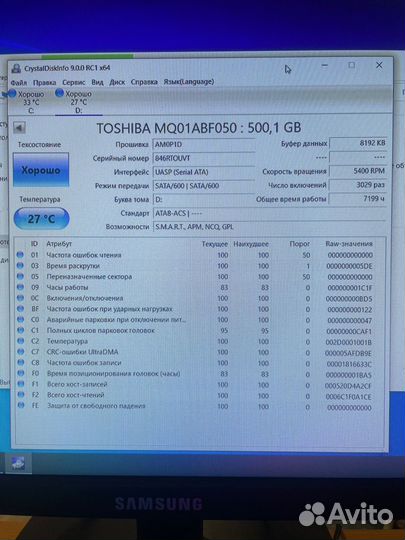
Task: Select row Всего хост-чтений
Action: coord(199,395)
